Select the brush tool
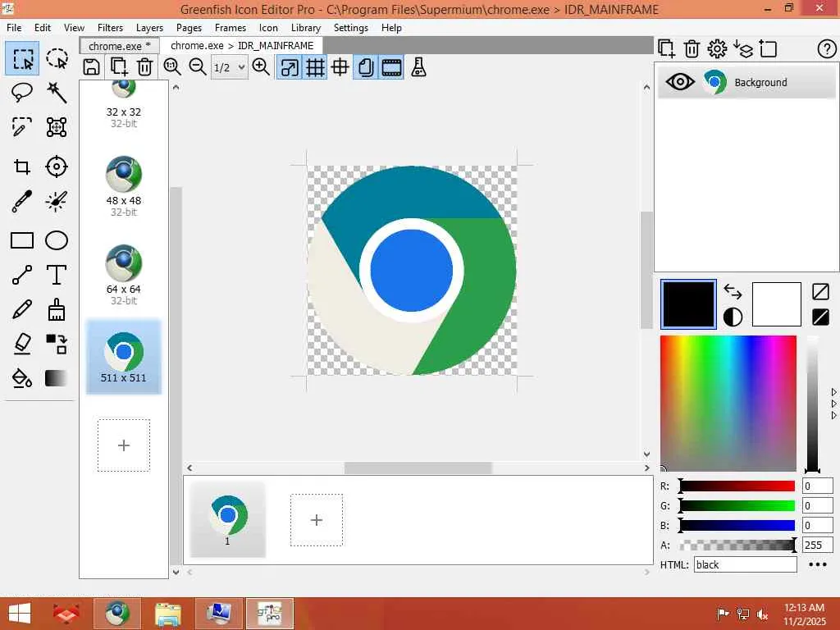Screen dimensions: 840x630 pos(57,309)
